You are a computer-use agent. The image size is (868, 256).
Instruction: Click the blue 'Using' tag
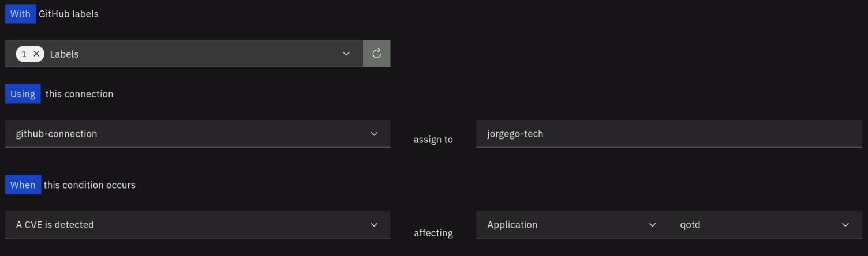click(23, 94)
